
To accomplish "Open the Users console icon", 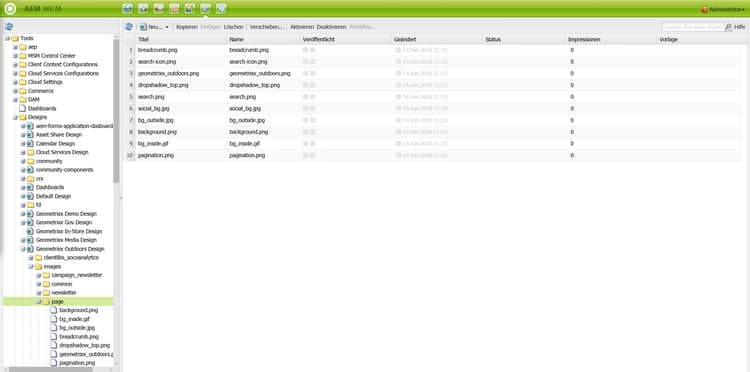I will [x=189, y=8].
